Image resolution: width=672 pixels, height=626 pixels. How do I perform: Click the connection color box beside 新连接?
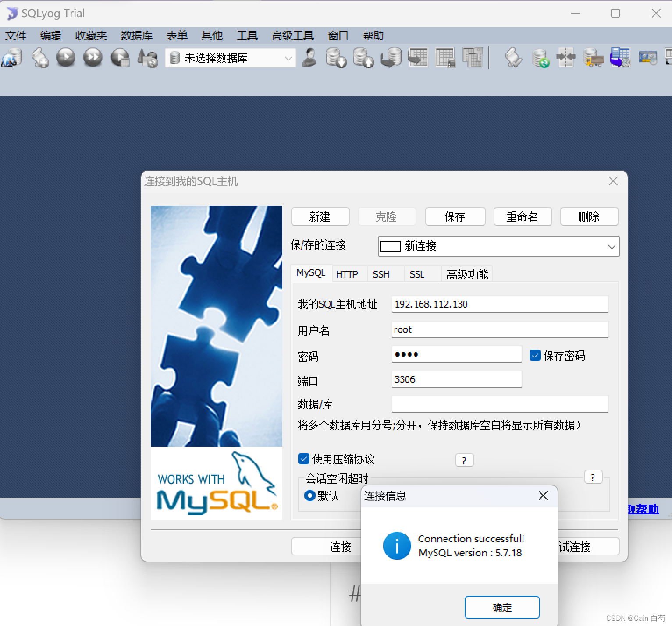[x=390, y=247]
